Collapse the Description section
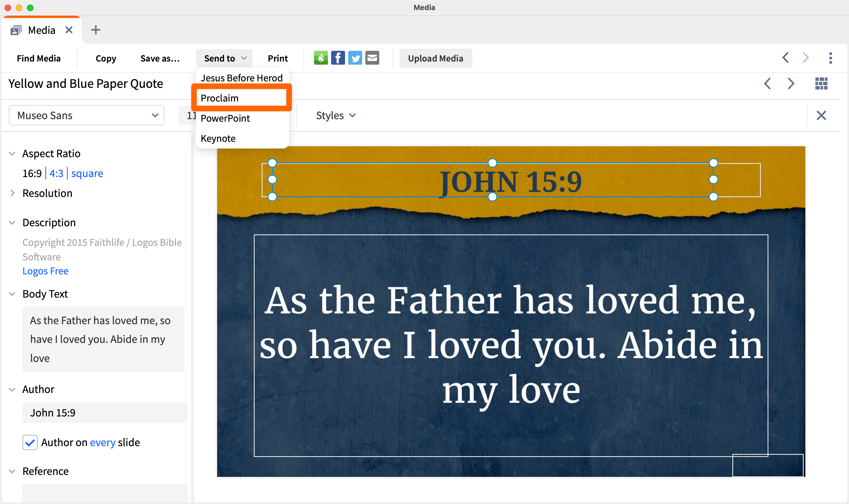849x504 pixels. [x=12, y=222]
